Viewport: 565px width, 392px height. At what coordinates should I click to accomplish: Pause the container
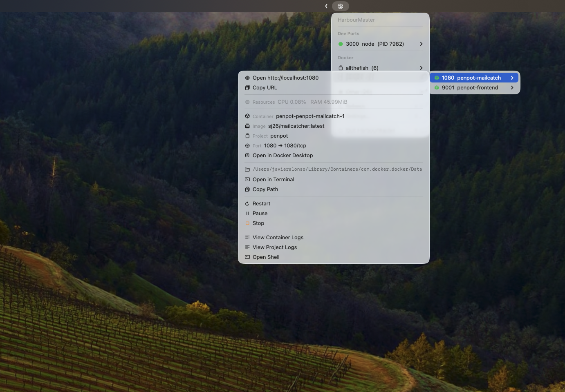[334, 213]
